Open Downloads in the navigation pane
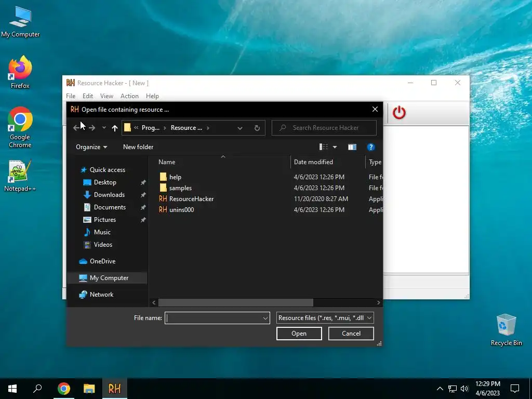Viewport: 532px width, 399px height. click(109, 195)
